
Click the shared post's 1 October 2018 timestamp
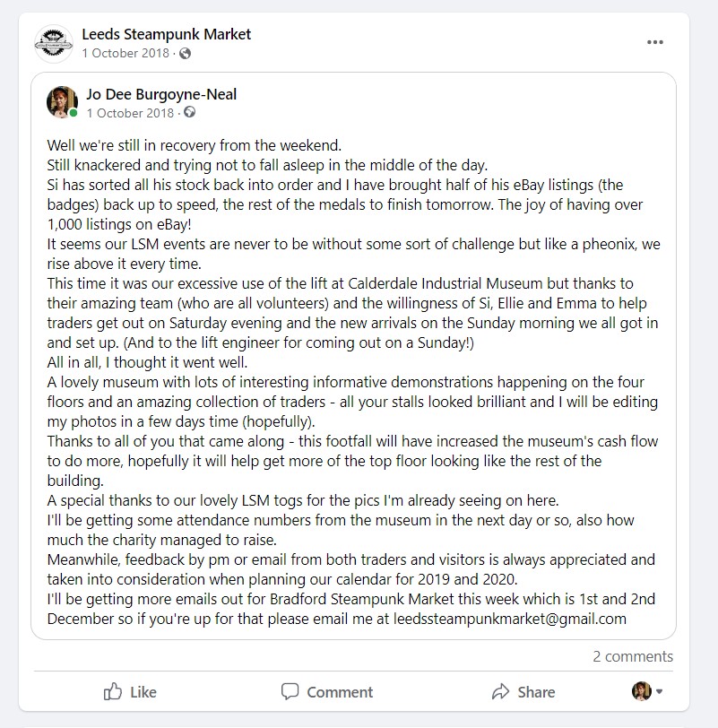click(x=130, y=113)
